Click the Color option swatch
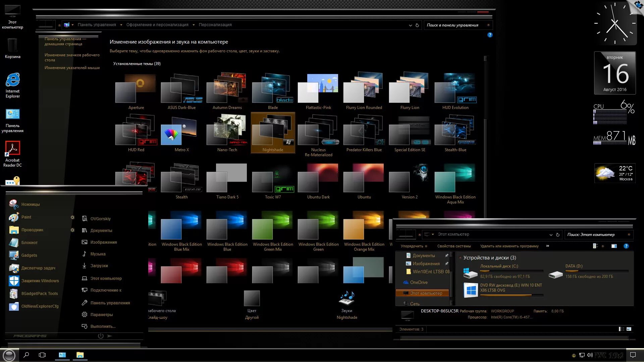The image size is (644, 362). pos(252,298)
